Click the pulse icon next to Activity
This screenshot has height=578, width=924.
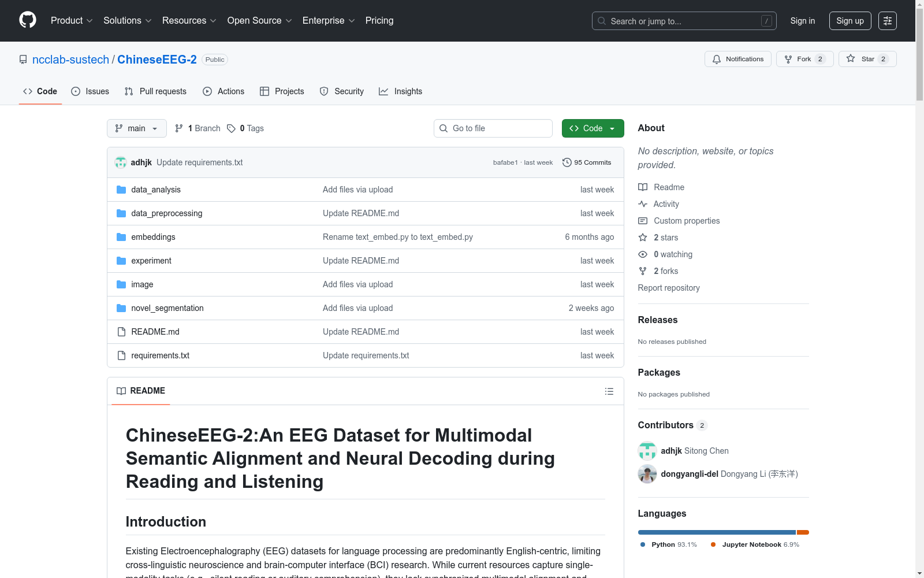643,204
